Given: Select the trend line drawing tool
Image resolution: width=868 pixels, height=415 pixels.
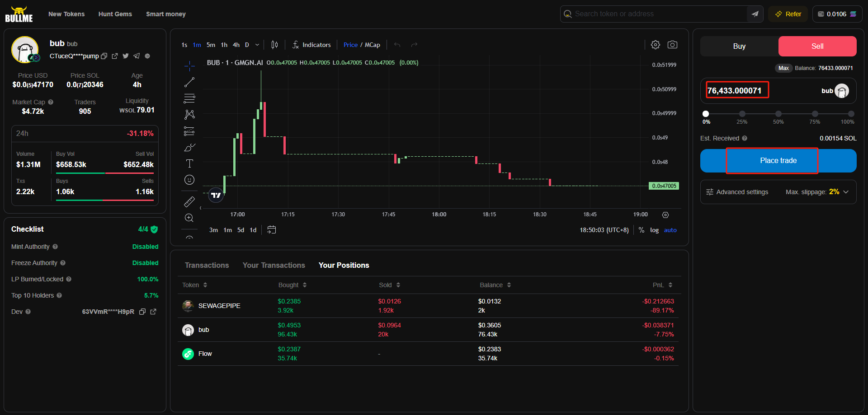Looking at the screenshot, I should (189, 82).
